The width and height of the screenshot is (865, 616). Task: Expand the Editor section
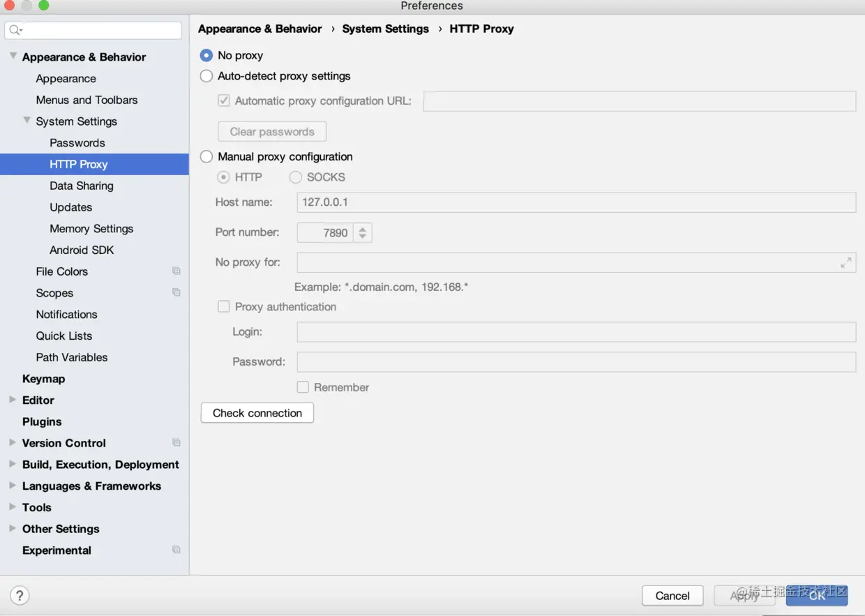tap(13, 400)
